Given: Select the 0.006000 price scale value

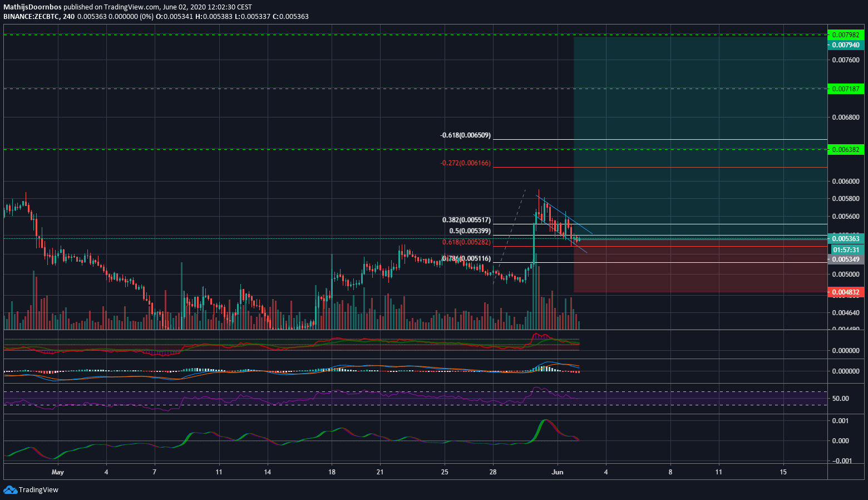Looking at the screenshot, I should click(x=846, y=182).
